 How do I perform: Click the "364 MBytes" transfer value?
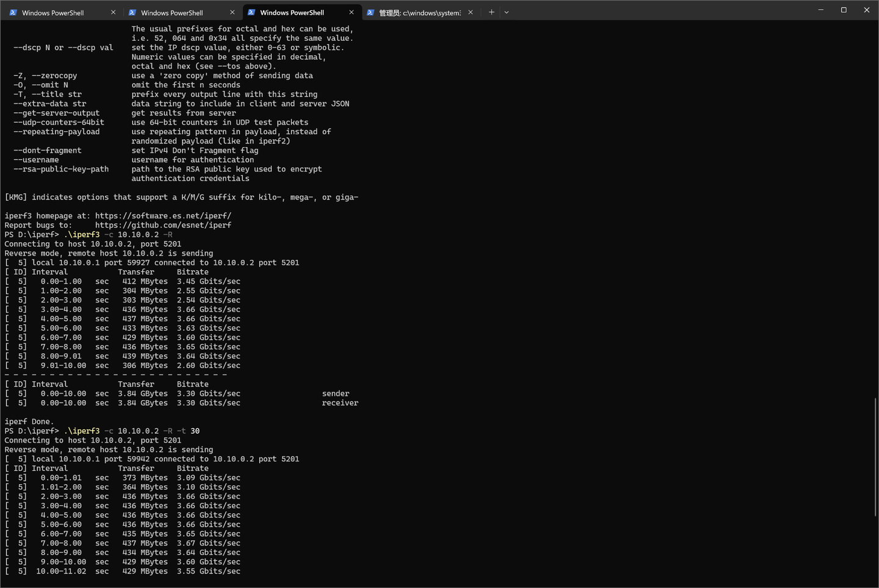[145, 487]
